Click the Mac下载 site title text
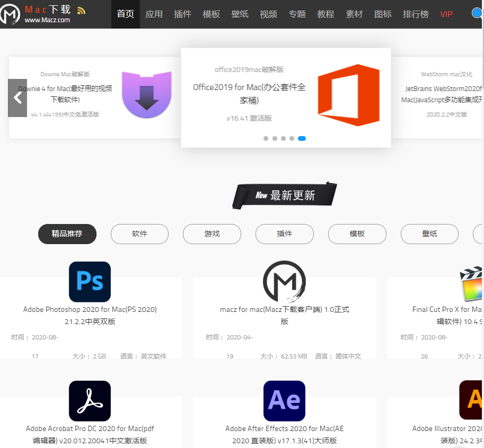The image size is (484, 448). [x=48, y=9]
